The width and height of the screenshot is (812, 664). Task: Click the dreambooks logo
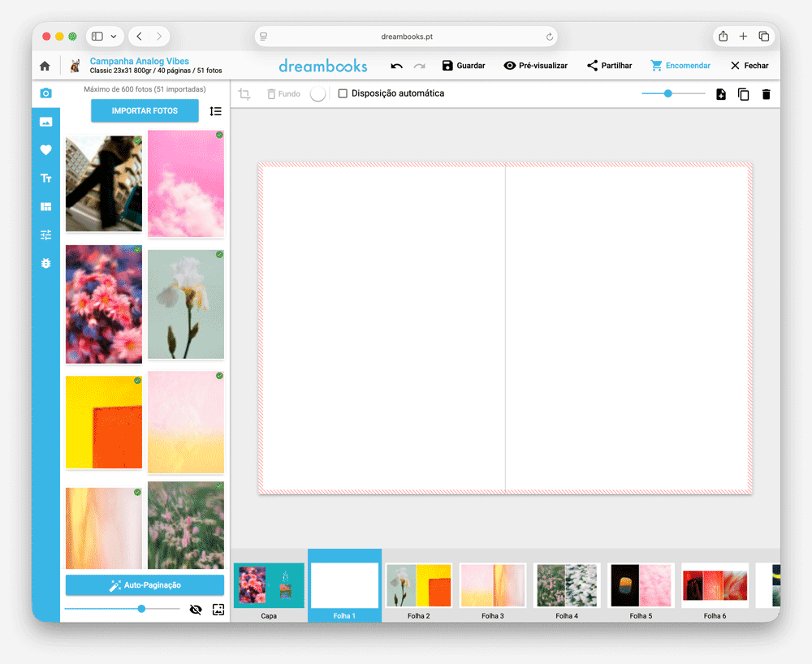(x=323, y=66)
